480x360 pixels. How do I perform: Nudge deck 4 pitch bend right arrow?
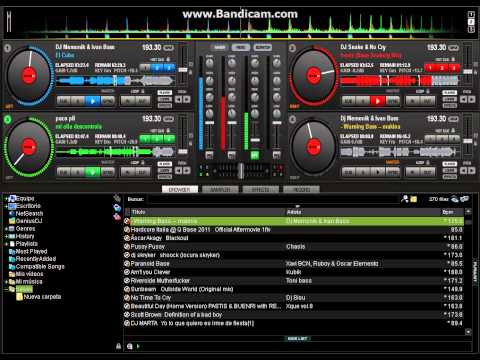[x=472, y=170]
